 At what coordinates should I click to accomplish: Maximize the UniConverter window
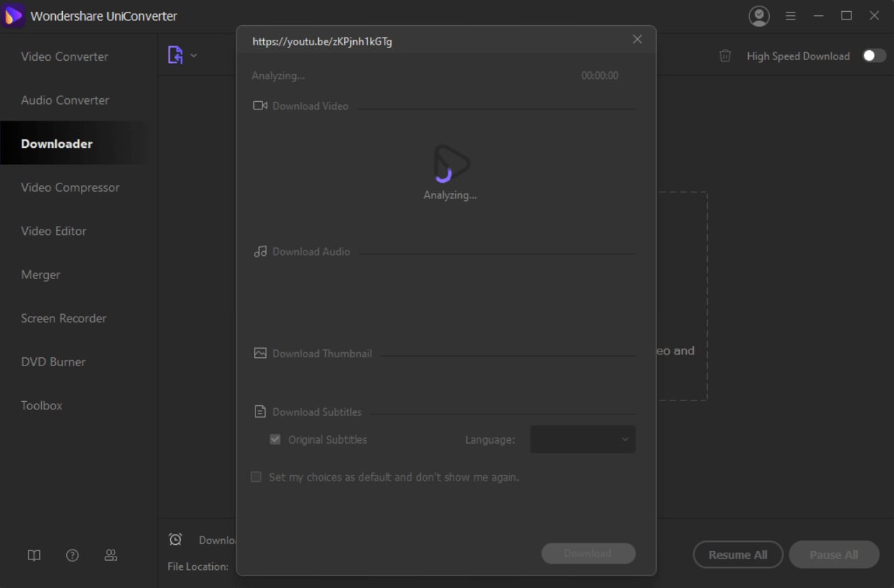(x=847, y=16)
